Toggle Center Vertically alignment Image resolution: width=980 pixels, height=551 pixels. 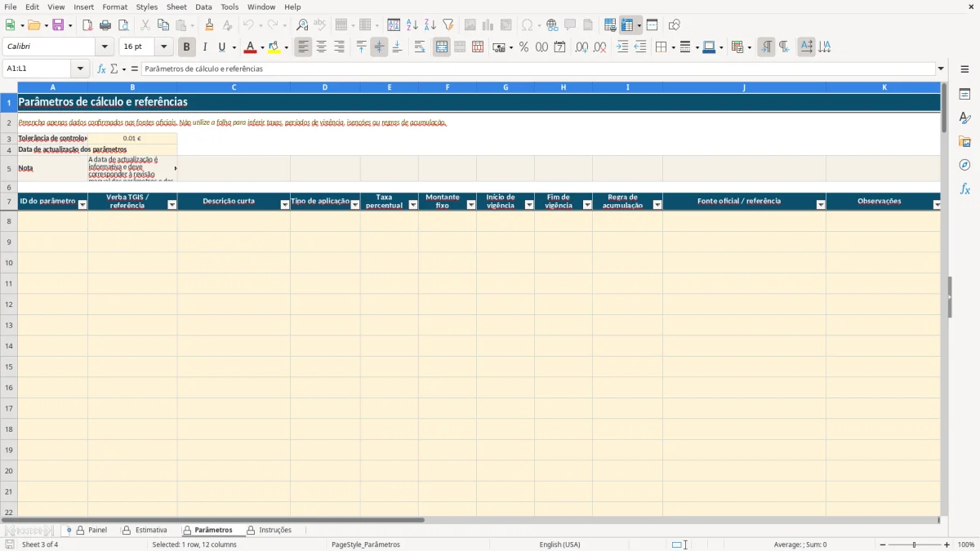(x=379, y=47)
